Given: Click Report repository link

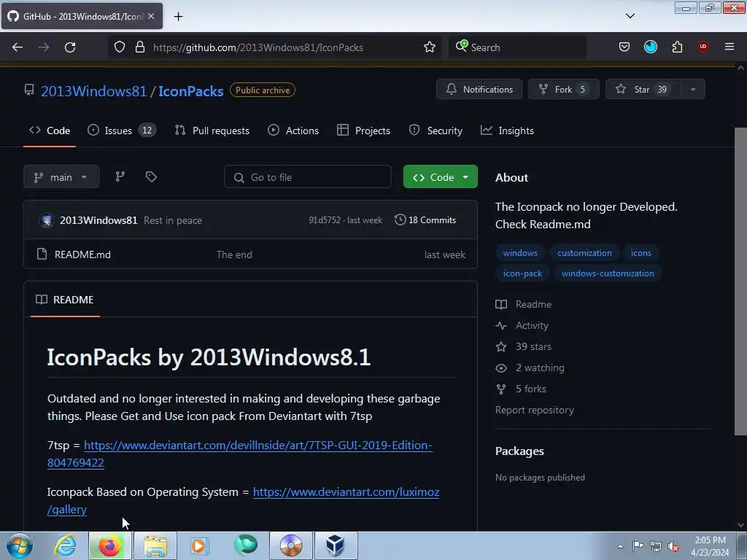Looking at the screenshot, I should [x=535, y=410].
